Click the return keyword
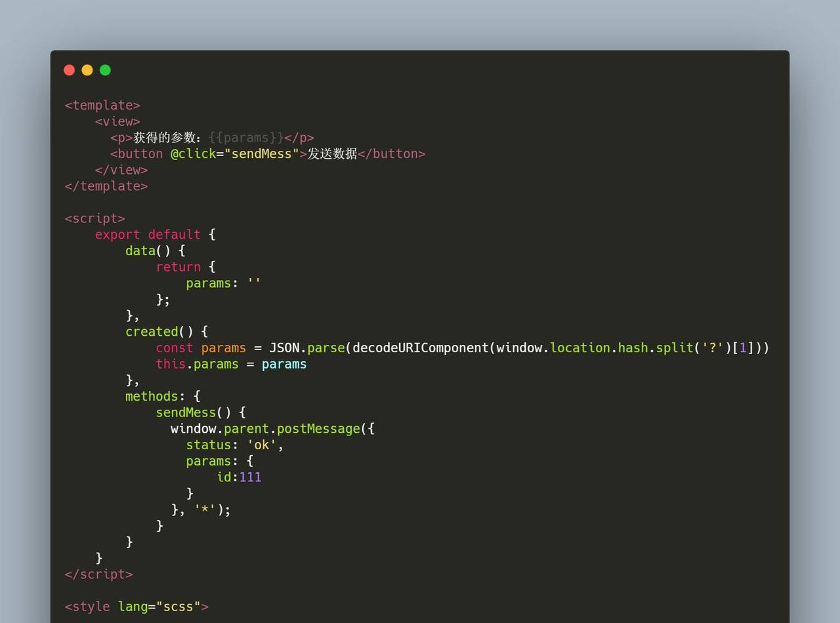 pos(178,267)
